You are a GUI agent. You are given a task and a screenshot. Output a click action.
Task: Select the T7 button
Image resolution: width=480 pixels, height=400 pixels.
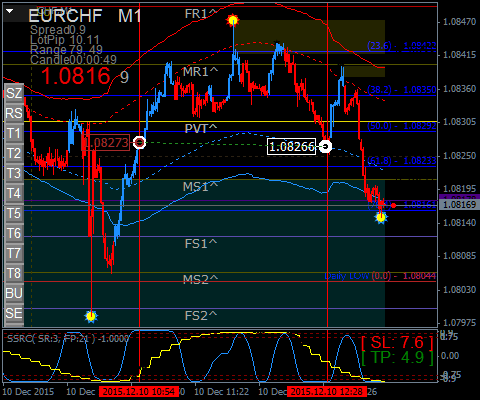(14, 253)
